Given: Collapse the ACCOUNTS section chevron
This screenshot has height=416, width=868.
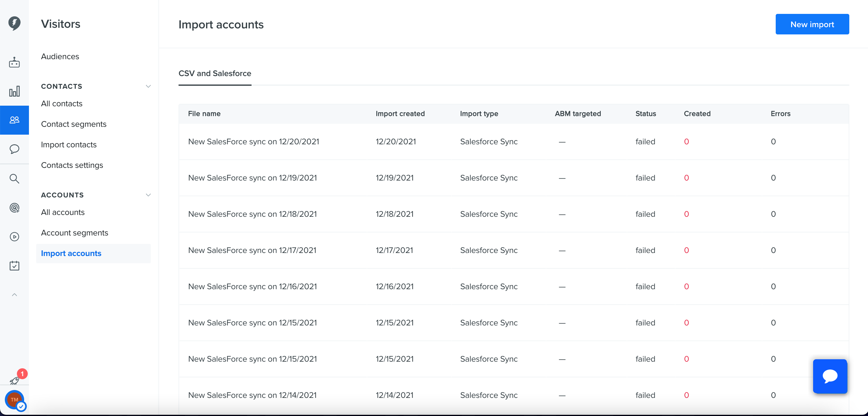Looking at the screenshot, I should [x=148, y=195].
